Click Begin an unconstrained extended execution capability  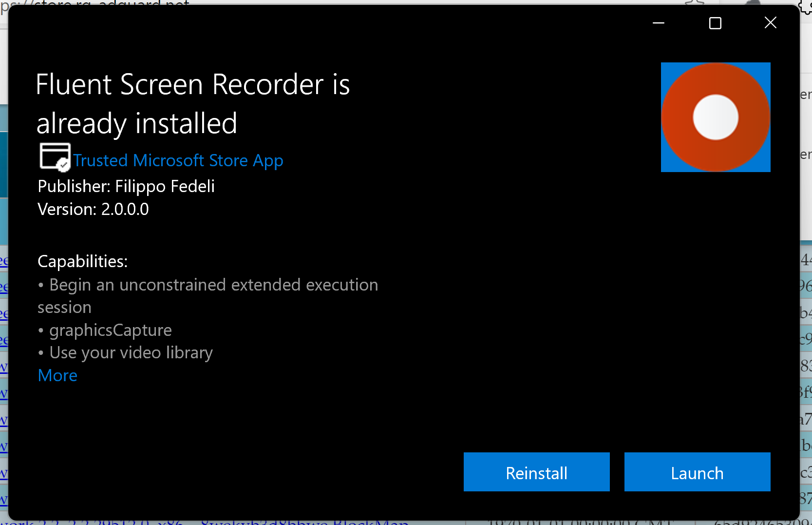click(208, 296)
